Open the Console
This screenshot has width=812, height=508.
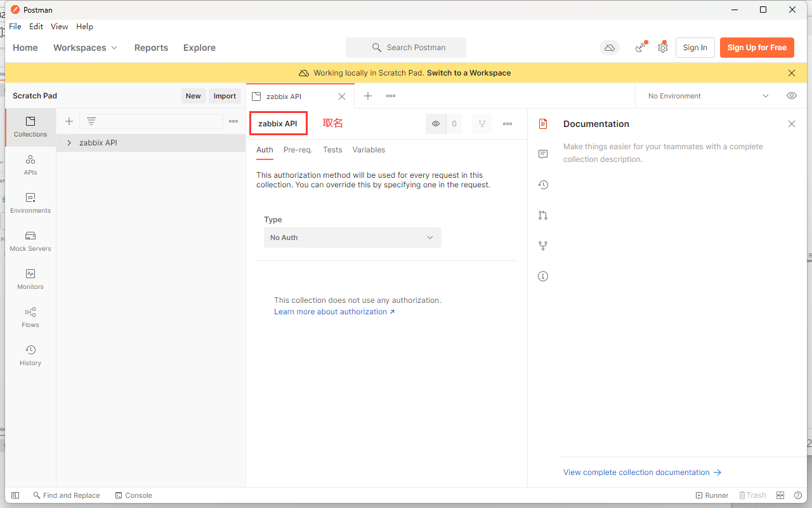[133, 495]
